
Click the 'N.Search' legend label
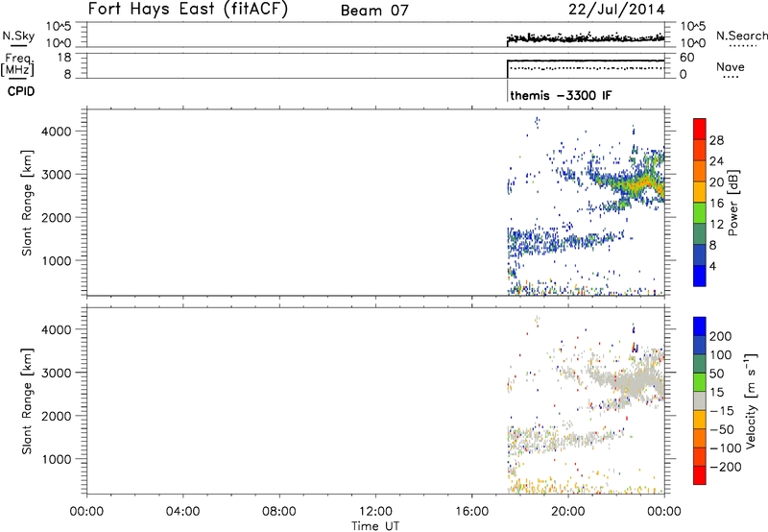pos(742,36)
